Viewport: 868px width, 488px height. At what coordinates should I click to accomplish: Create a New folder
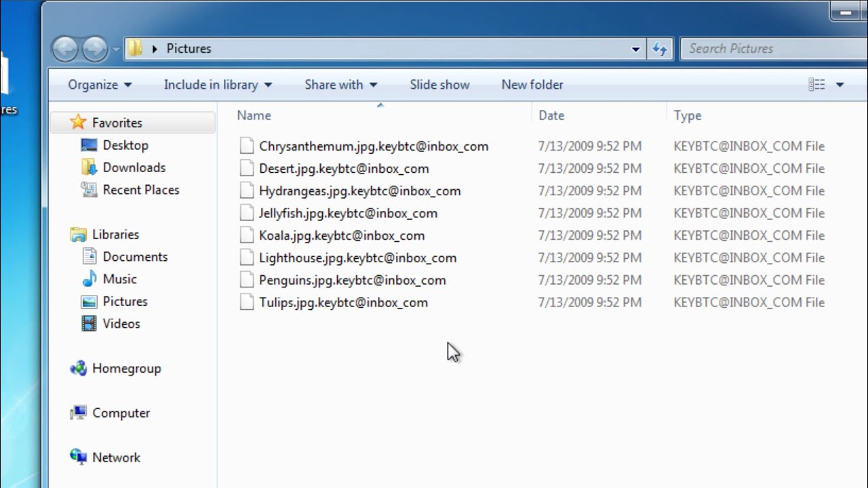tap(532, 85)
